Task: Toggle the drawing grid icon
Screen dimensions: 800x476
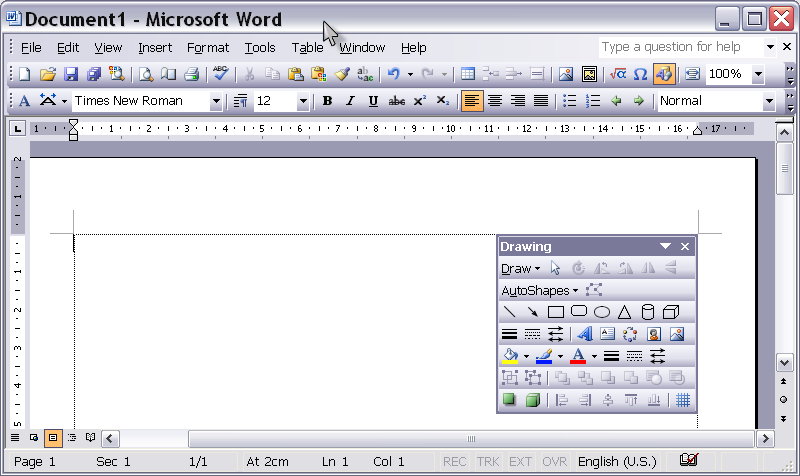Action: tap(683, 401)
